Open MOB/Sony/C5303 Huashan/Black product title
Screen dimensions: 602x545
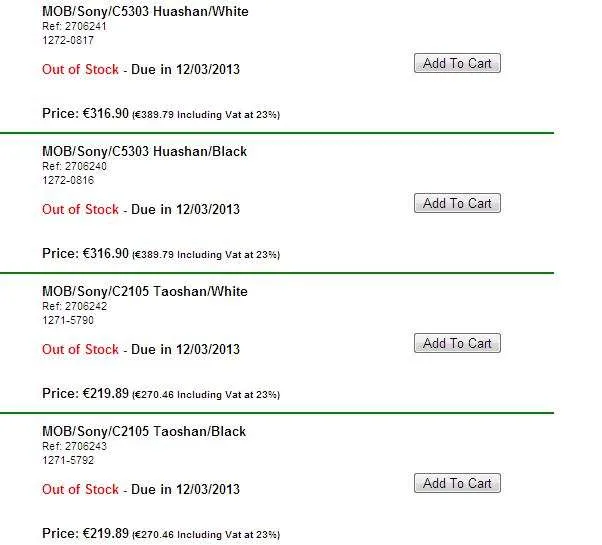coord(144,152)
